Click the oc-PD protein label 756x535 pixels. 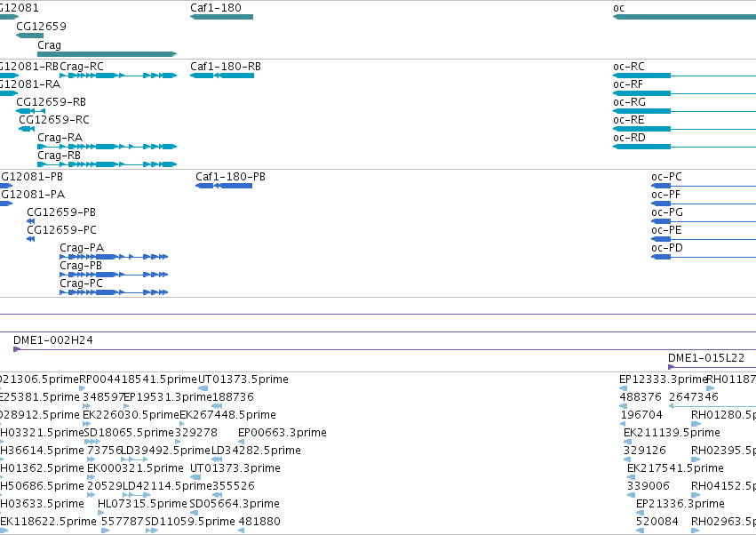tap(667, 247)
